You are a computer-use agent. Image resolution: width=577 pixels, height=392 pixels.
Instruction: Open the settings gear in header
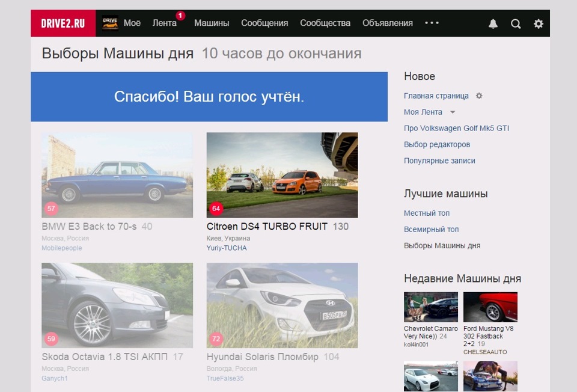click(539, 24)
